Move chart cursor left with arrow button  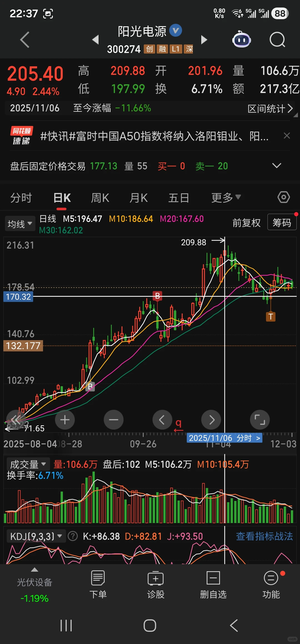pos(162,420)
